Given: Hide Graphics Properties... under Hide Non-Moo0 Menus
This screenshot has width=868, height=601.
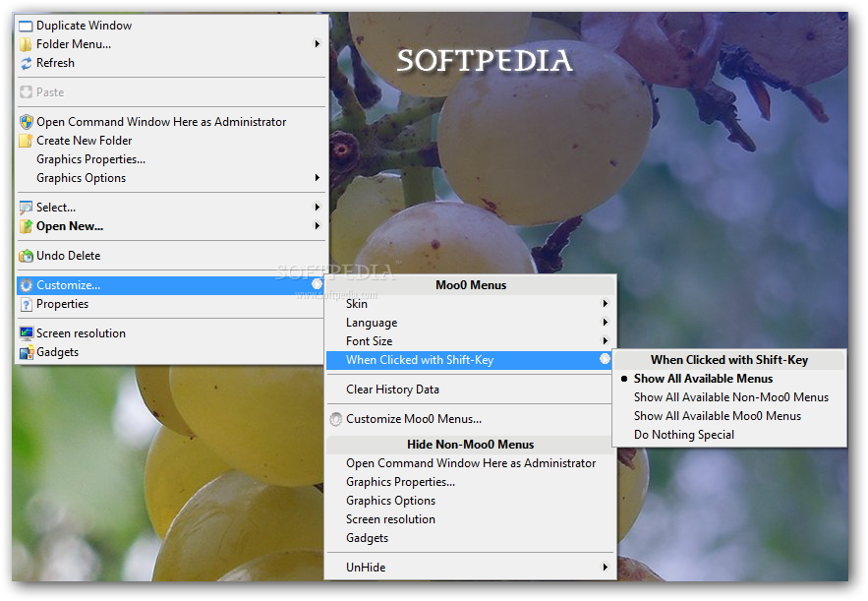Looking at the screenshot, I should [x=471, y=482].
